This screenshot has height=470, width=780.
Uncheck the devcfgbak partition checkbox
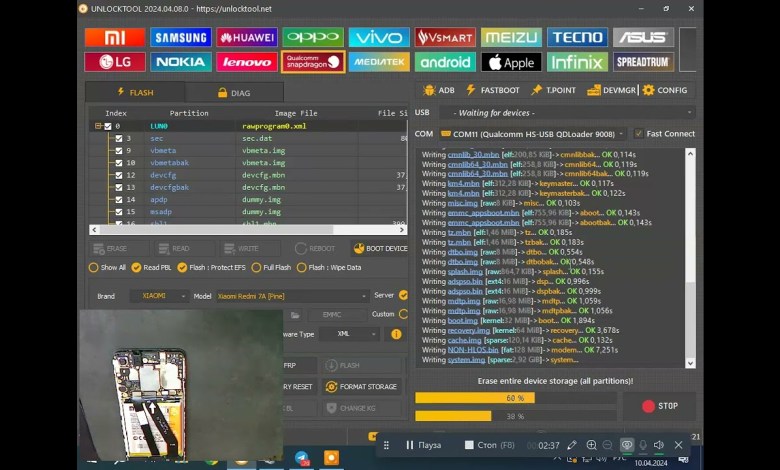pyautogui.click(x=119, y=188)
